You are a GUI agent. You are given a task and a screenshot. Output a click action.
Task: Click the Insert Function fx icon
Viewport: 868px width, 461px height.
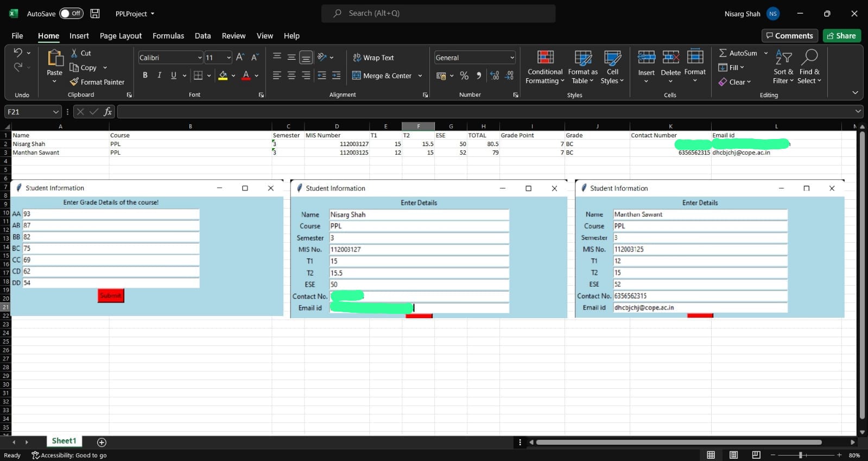[x=107, y=111]
